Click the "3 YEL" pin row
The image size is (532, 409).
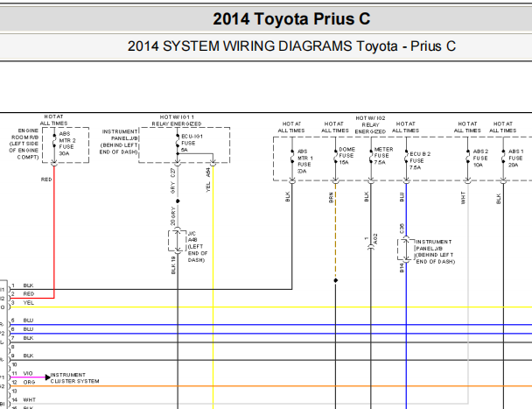point(23,303)
